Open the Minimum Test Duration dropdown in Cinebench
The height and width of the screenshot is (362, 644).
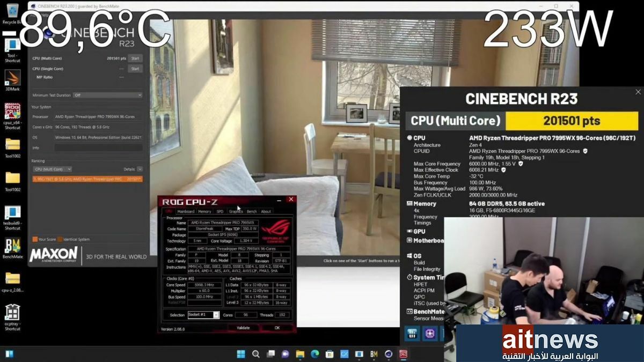[x=106, y=95]
